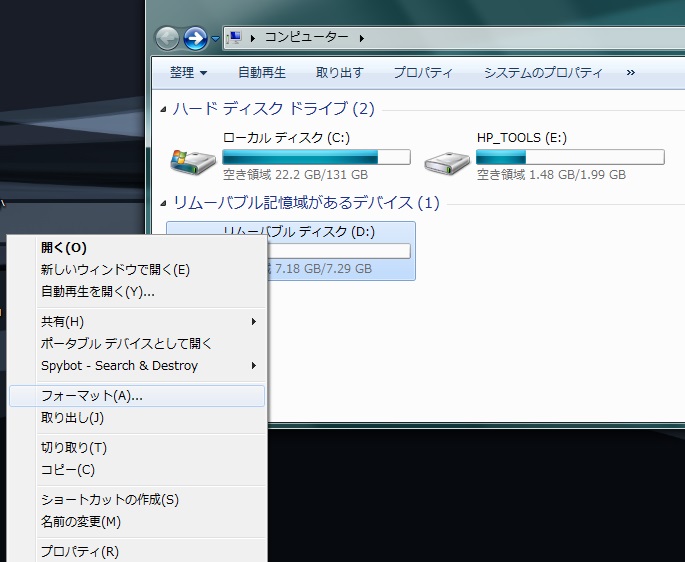
Task: Click the HP_TOOLS (E:) label
Action: pos(522,138)
